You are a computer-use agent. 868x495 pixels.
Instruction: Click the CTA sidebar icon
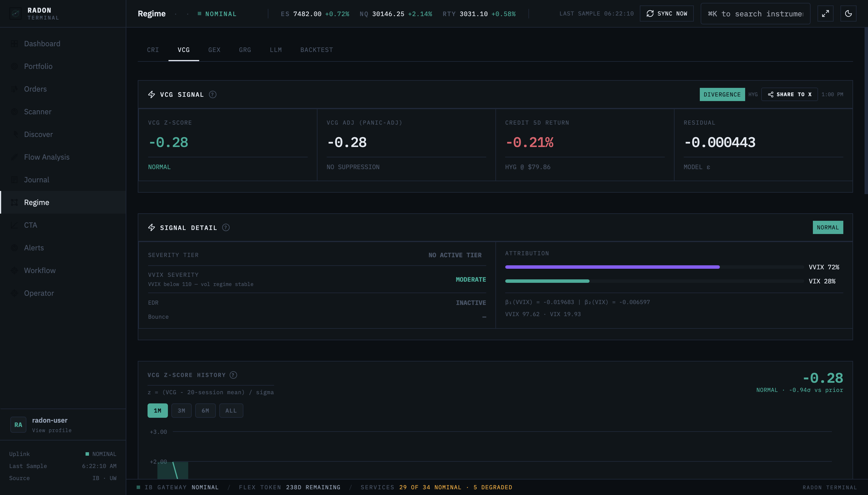click(x=14, y=225)
